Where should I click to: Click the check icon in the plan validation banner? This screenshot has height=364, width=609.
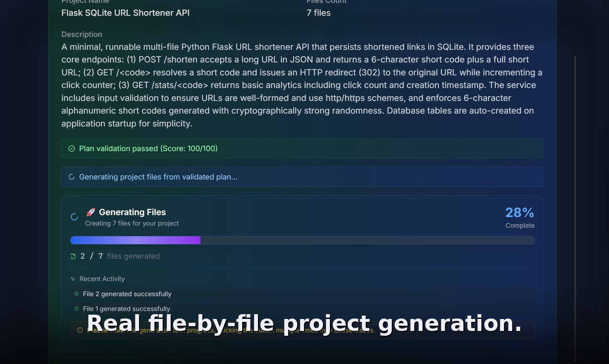pos(71,148)
